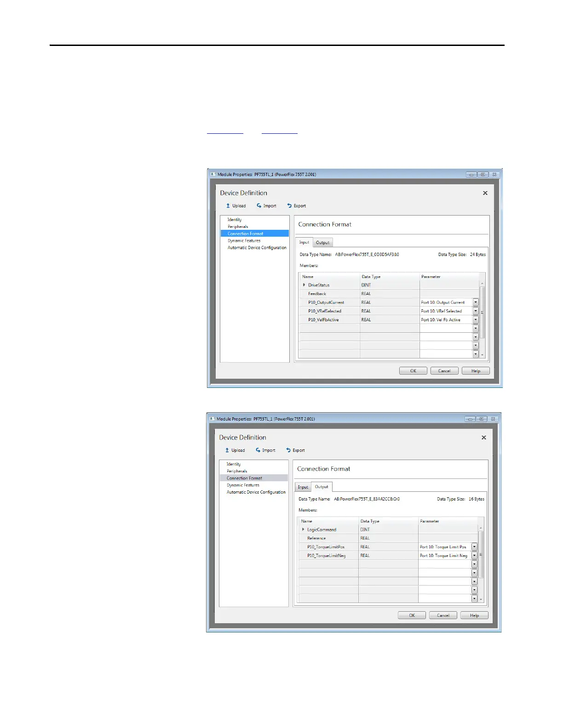Expand the DriveStatus member row

[304, 285]
